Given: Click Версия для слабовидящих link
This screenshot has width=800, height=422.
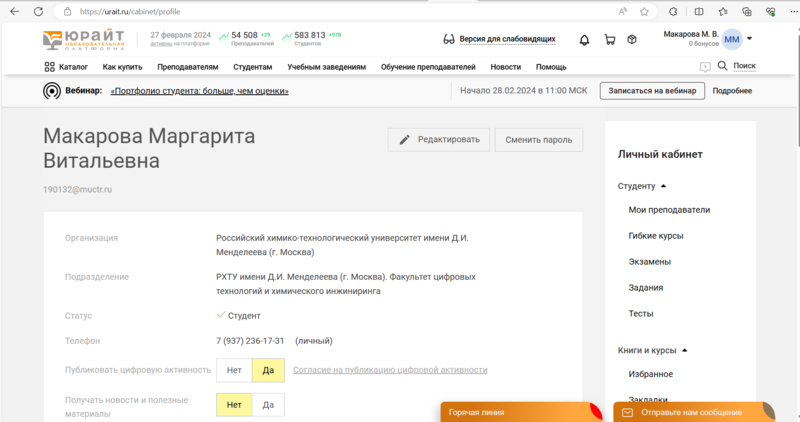Looking at the screenshot, I should [507, 39].
